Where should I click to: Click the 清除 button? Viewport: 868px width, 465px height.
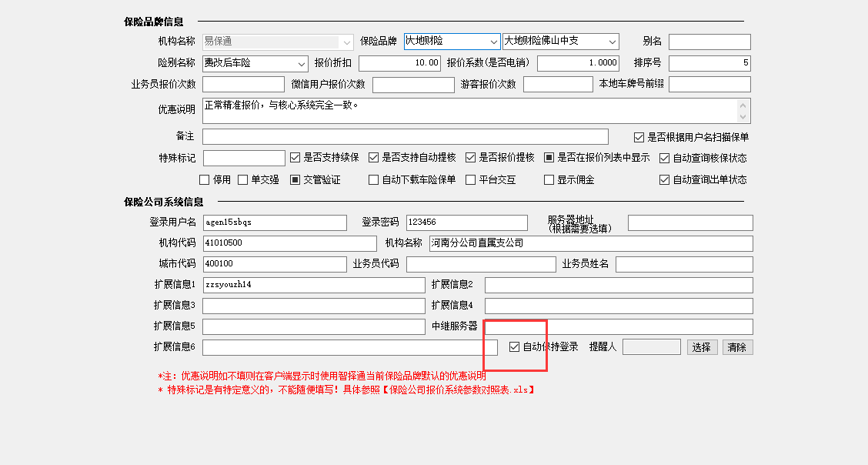[737, 347]
